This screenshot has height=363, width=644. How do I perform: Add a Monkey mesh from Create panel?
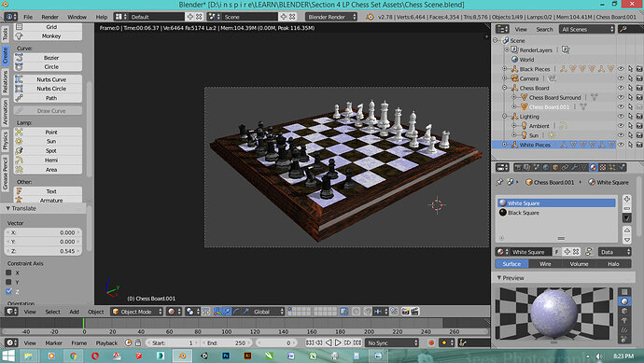point(48,36)
